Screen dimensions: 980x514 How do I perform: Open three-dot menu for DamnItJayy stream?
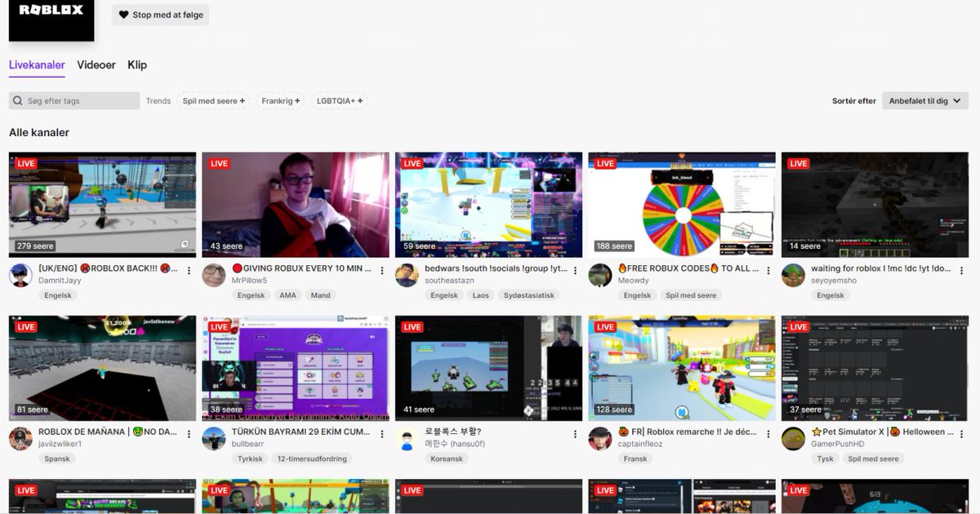point(189,271)
